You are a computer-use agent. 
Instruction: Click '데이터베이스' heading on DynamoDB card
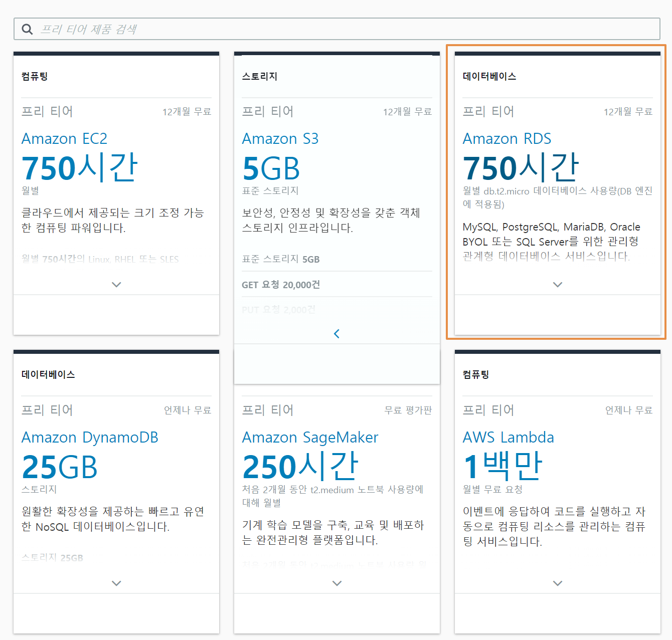pos(48,375)
